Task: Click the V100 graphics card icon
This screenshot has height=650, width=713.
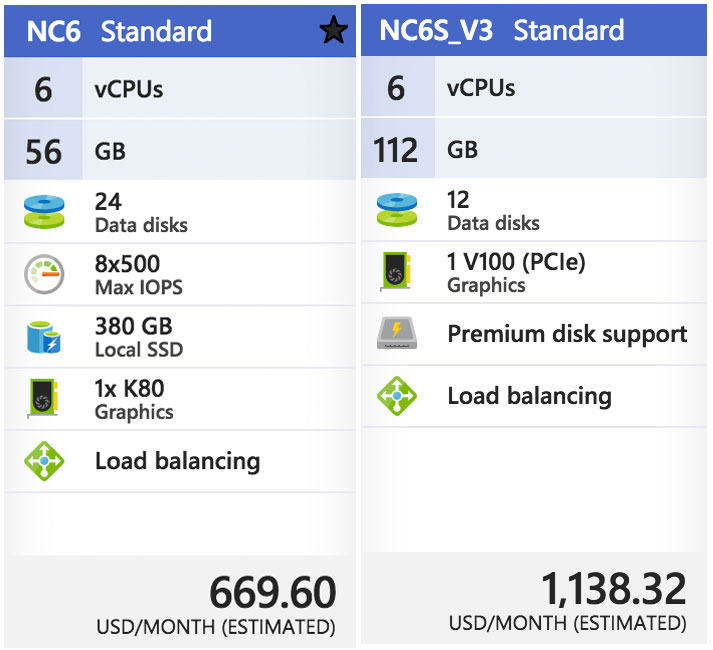Action: point(396,272)
